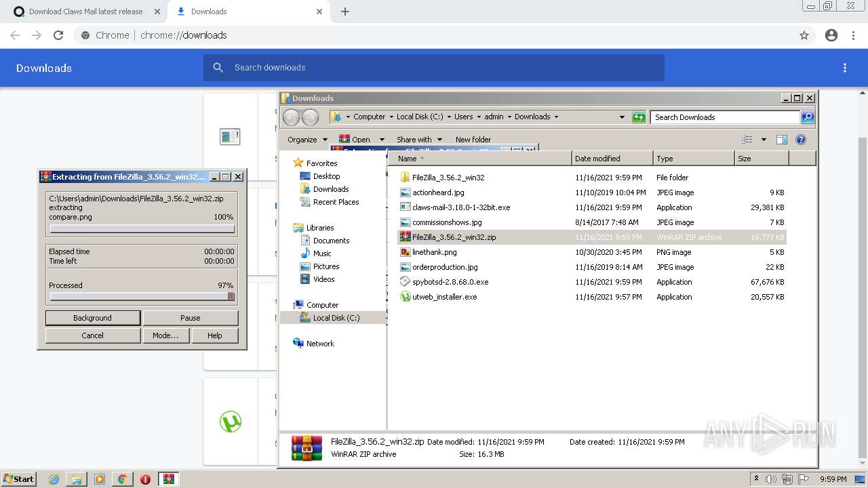This screenshot has height=488, width=868.
Task: Sort by the Date modified column
Action: coord(613,159)
